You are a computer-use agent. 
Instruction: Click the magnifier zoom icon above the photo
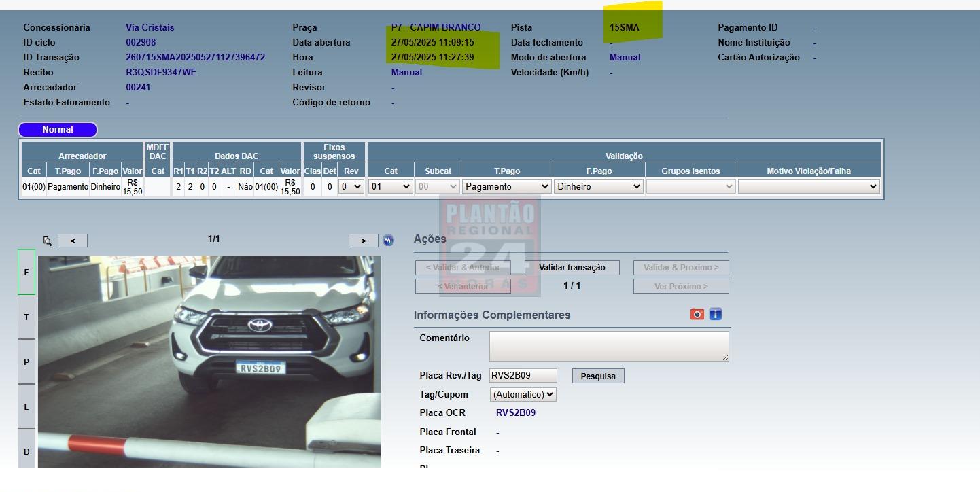coord(47,241)
